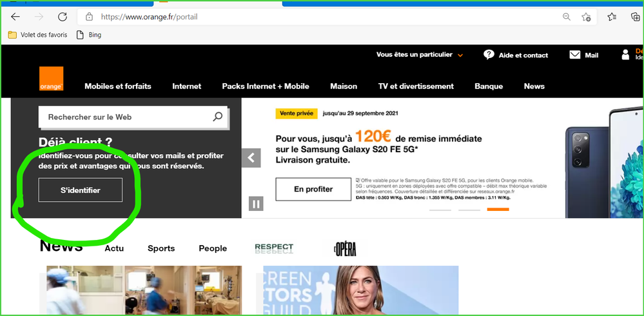Image resolution: width=644 pixels, height=316 pixels.
Task: Open the RESPECT section logo
Action: tap(274, 248)
